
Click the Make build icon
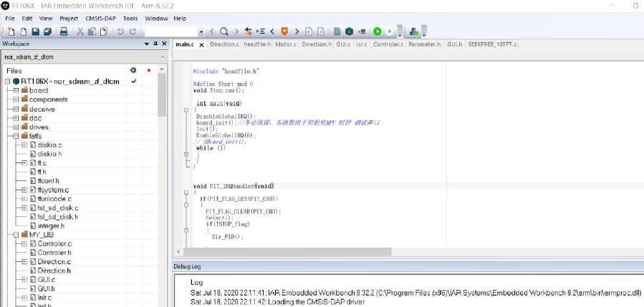pos(349,31)
